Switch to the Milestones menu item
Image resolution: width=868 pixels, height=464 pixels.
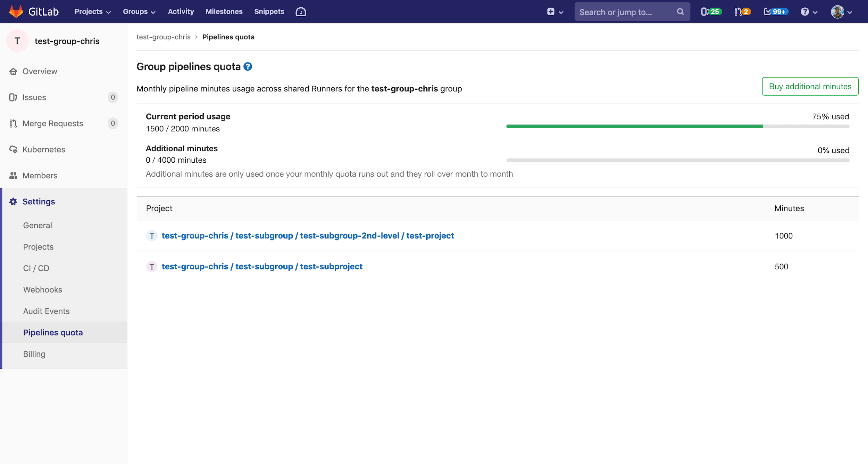click(224, 11)
